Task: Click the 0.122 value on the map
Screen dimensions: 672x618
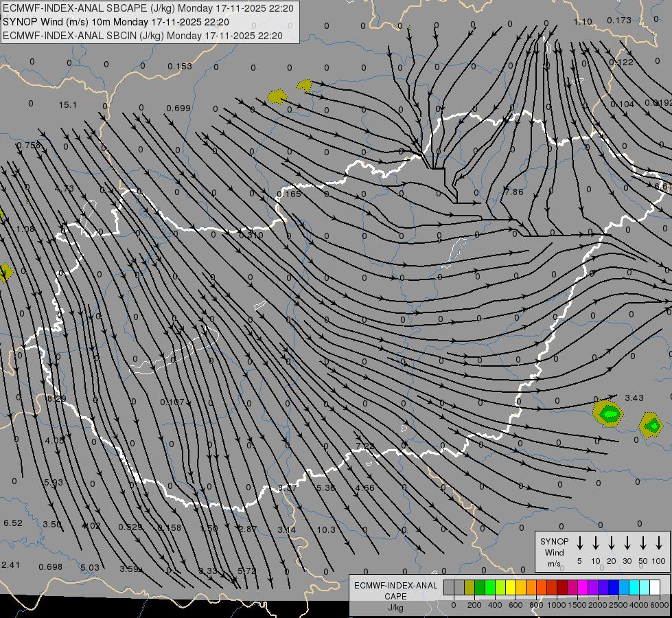Action: [621, 62]
